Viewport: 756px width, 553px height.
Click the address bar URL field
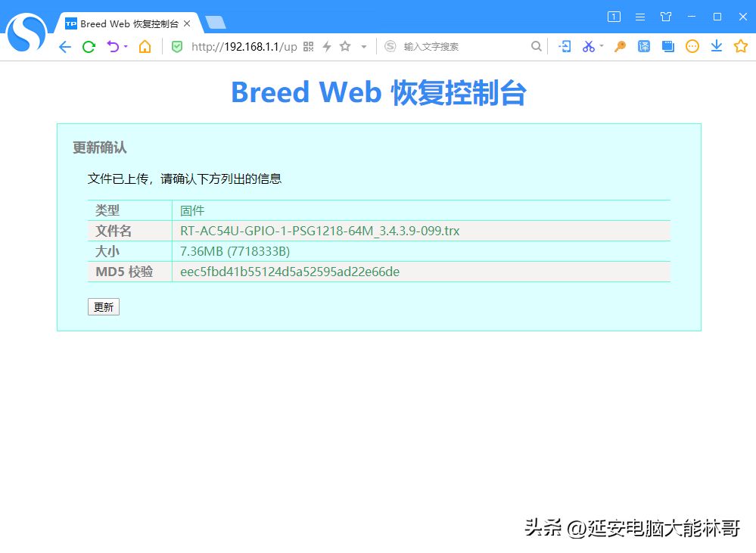(x=244, y=47)
